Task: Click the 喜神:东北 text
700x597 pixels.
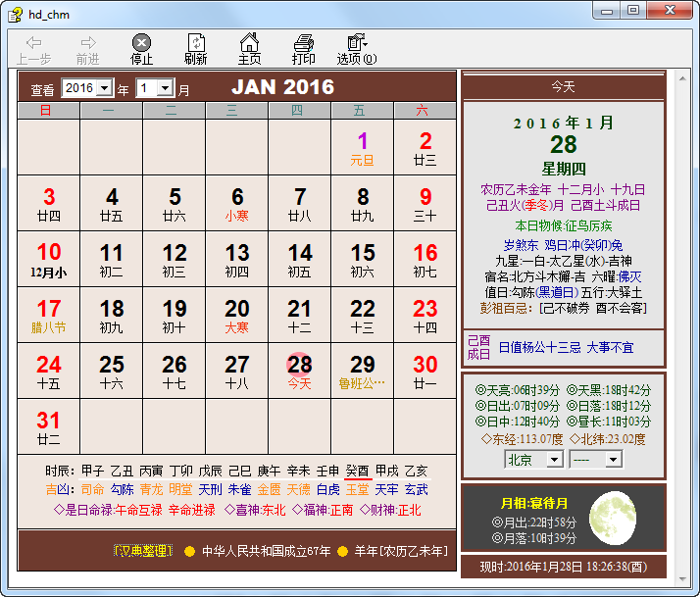Action: pos(255,510)
